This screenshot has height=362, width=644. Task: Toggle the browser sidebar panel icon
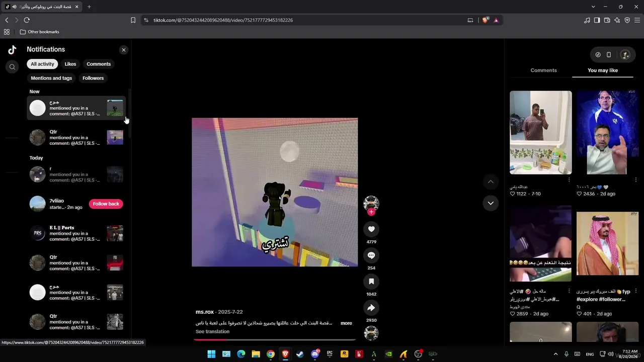597,20
